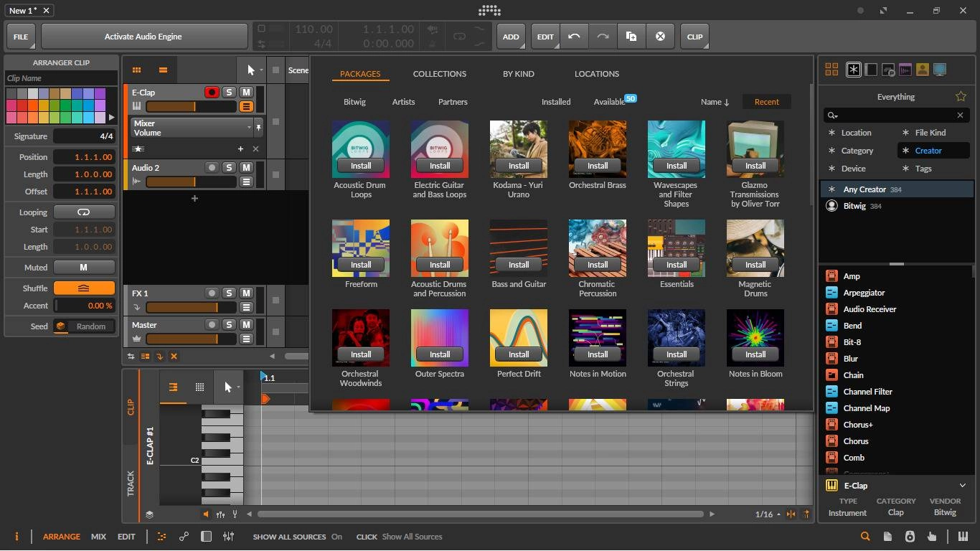Open arranger pointer tool dropdown
The width and height of the screenshot is (980, 551).
click(x=262, y=70)
